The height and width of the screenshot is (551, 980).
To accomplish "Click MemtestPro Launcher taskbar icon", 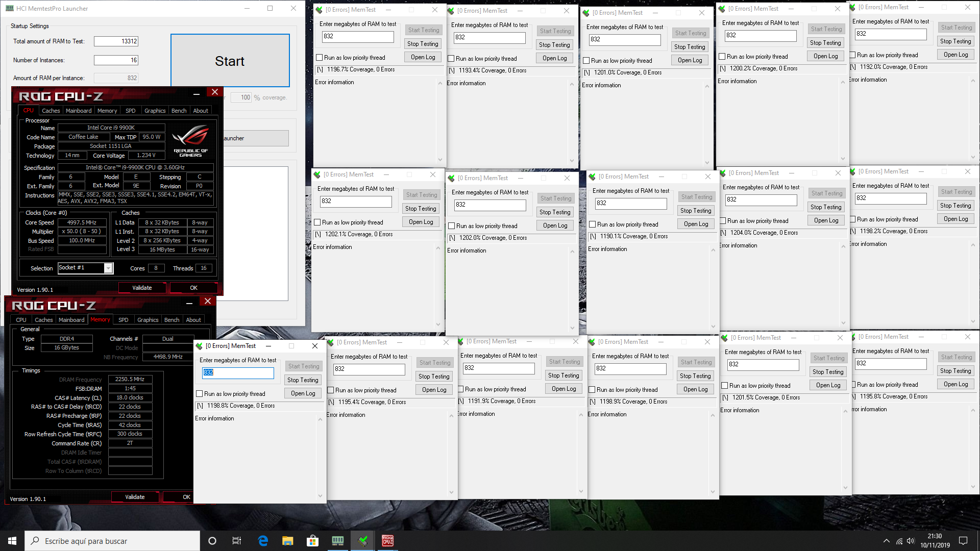I will click(337, 541).
